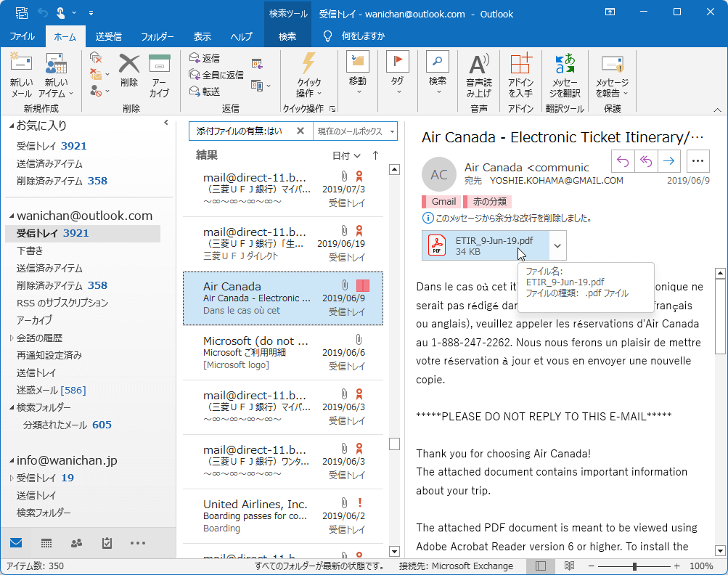Toggle normal view layout in status bar

click(x=541, y=566)
